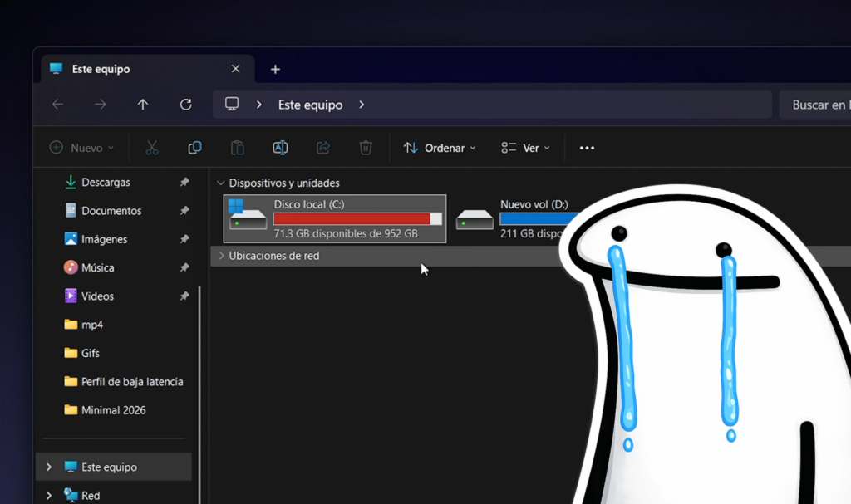Click the navigation pane scrollbar
Screen dimensions: 851x504
[199, 395]
